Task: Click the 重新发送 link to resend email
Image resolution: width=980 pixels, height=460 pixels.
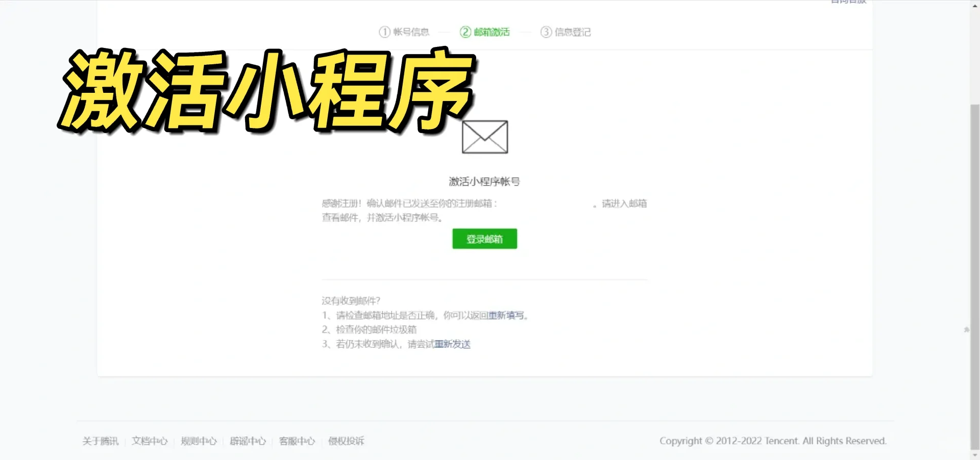Action: pyautogui.click(x=452, y=344)
